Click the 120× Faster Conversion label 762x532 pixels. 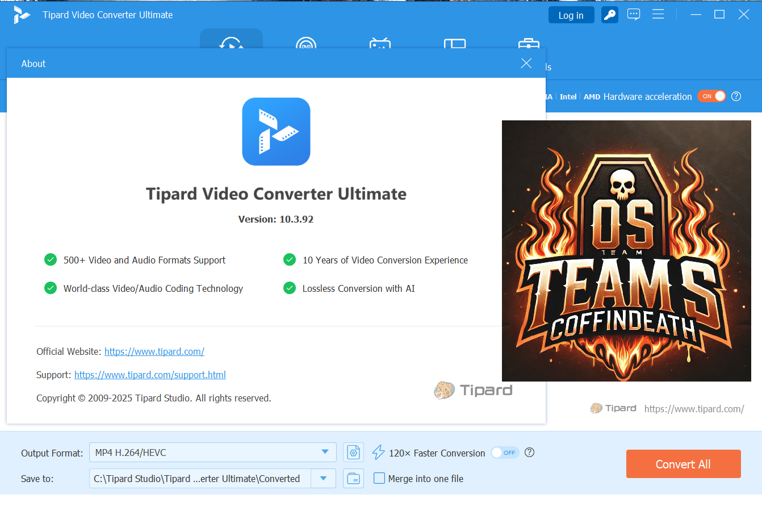437,453
